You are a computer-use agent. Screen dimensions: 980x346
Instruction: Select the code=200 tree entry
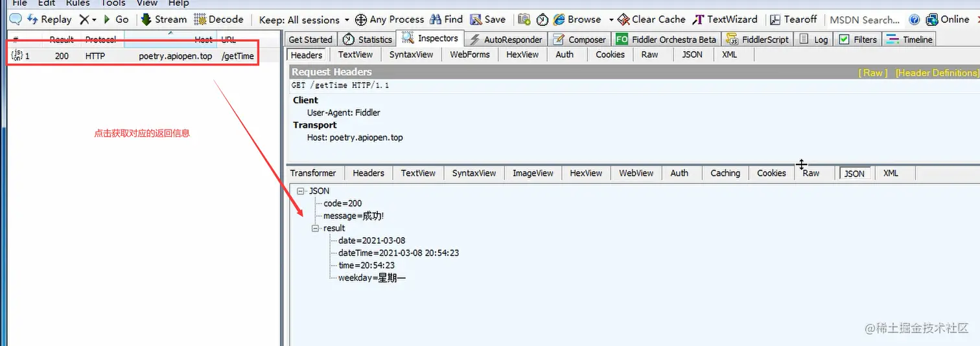pyautogui.click(x=342, y=203)
